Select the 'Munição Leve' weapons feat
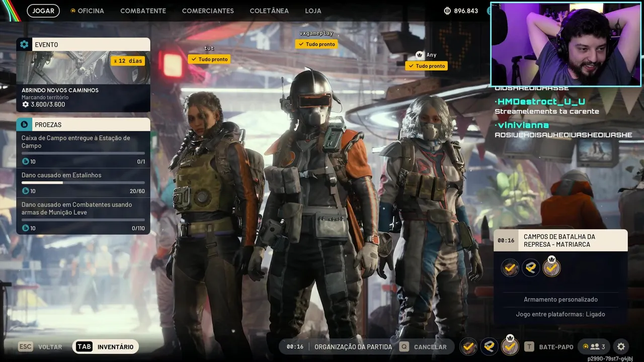This screenshot has height=362, width=644. (x=83, y=216)
